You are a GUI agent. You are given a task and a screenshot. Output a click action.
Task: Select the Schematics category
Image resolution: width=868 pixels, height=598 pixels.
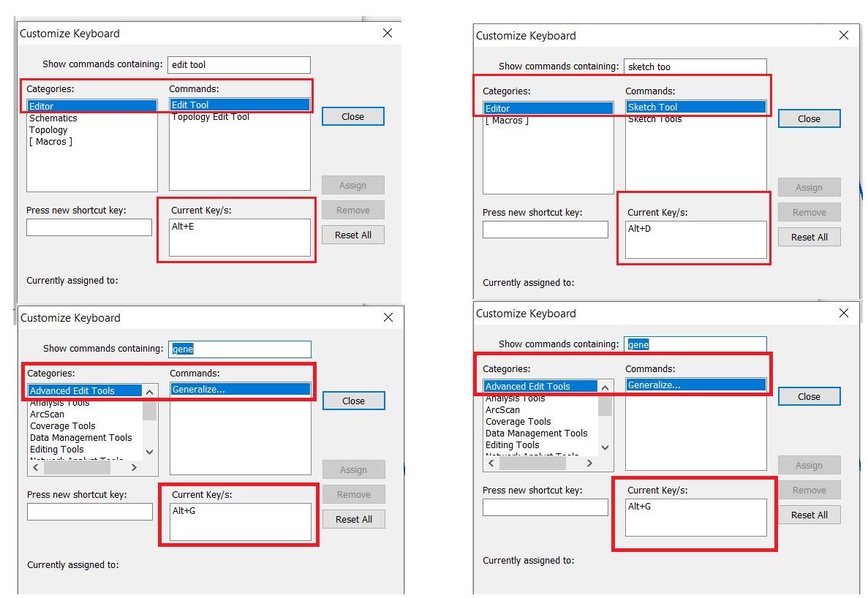[53, 118]
